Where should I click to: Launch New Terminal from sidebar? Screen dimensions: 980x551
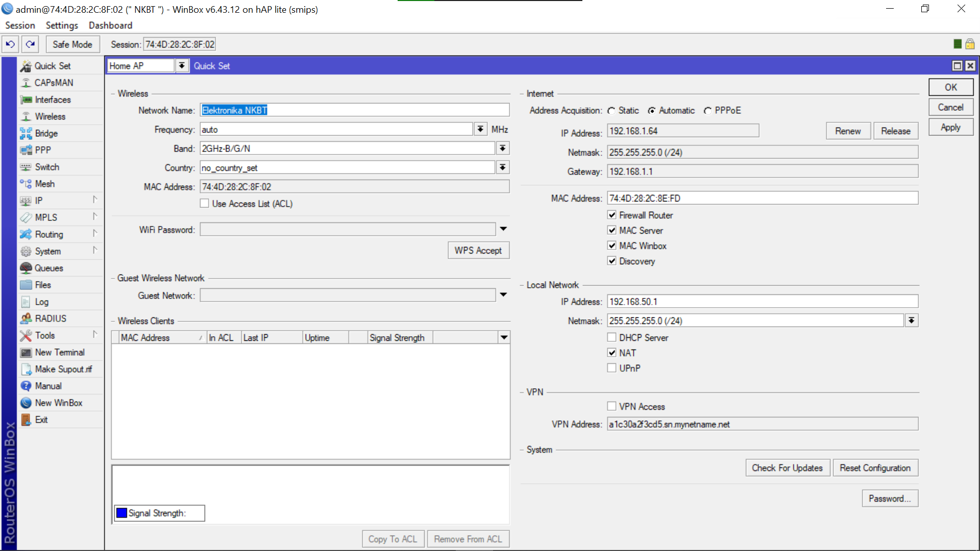[59, 352]
